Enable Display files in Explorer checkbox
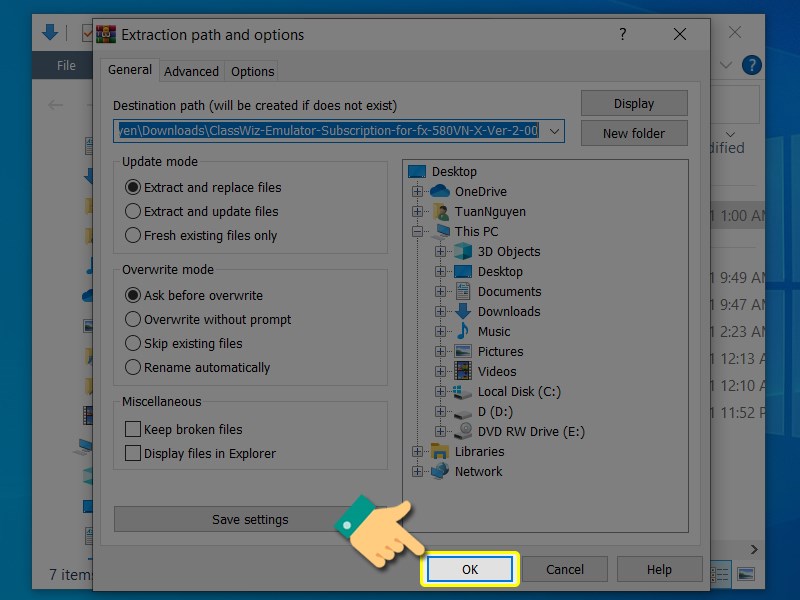800x600 pixels. pyautogui.click(x=133, y=453)
